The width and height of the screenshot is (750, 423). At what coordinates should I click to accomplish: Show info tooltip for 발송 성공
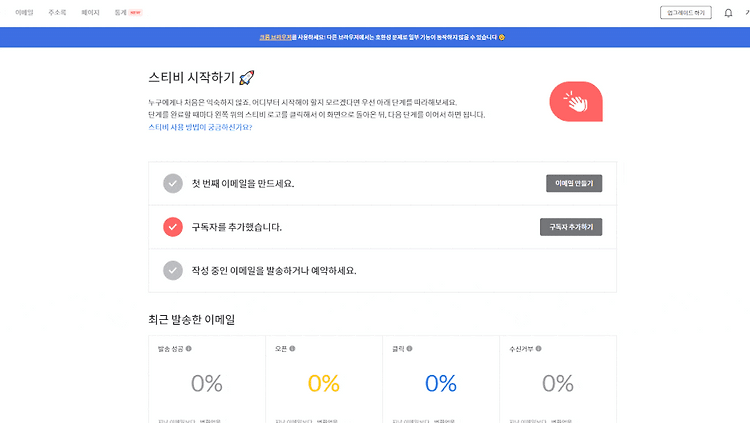(x=188, y=348)
